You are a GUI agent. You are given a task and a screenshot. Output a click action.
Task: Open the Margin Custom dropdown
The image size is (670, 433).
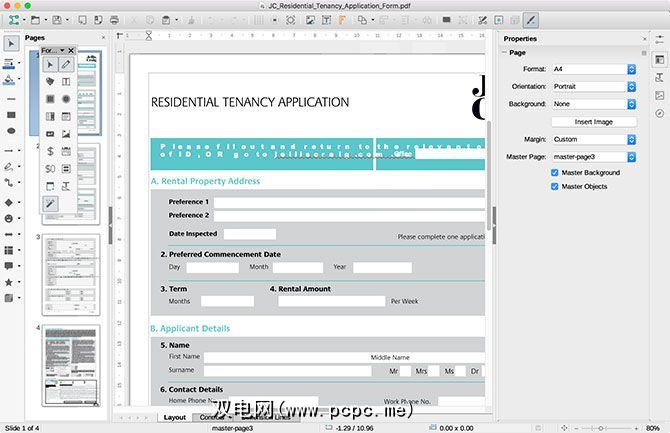[x=594, y=139]
